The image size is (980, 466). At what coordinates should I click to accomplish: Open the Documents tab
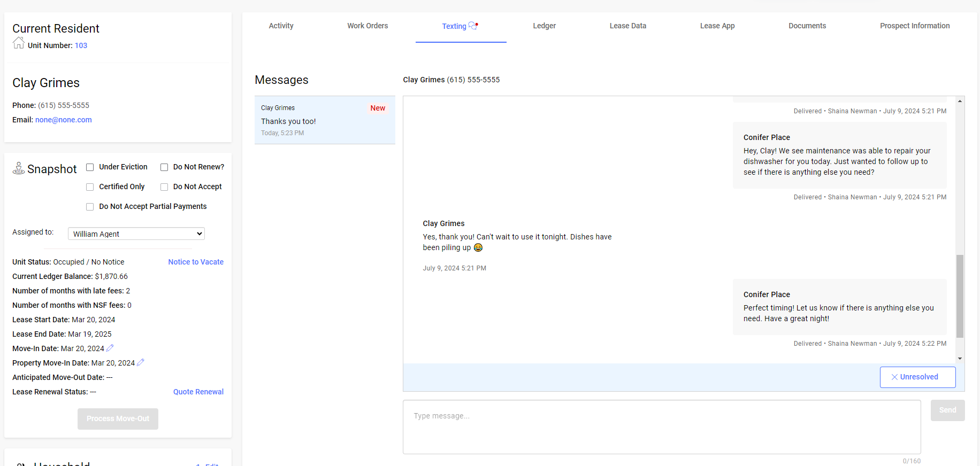tap(807, 26)
